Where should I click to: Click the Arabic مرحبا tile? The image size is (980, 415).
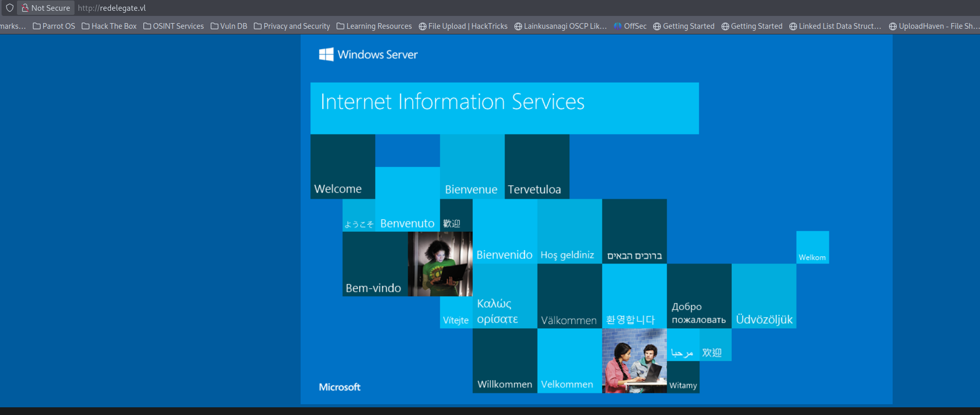[x=683, y=345]
